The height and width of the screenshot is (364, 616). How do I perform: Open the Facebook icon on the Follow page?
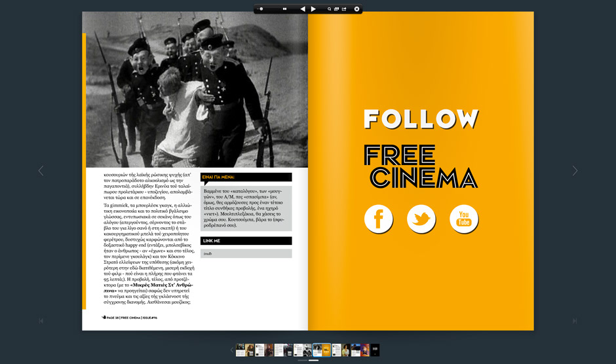378,218
